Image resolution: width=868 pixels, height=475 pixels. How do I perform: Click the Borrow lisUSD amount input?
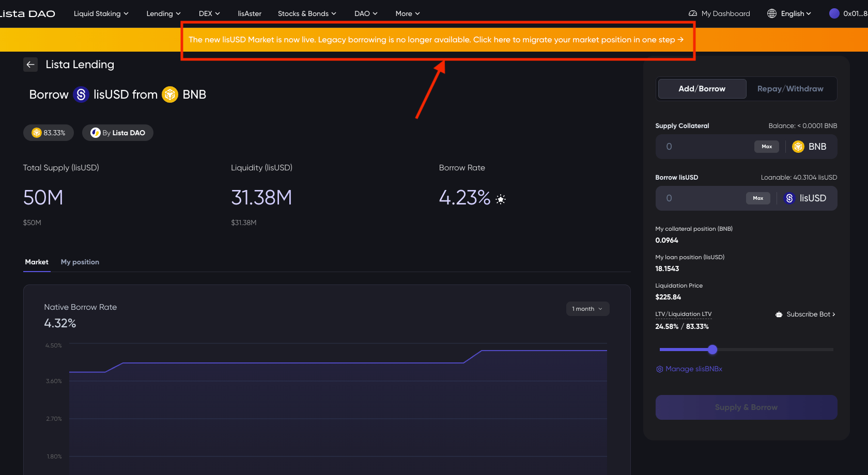coord(703,198)
